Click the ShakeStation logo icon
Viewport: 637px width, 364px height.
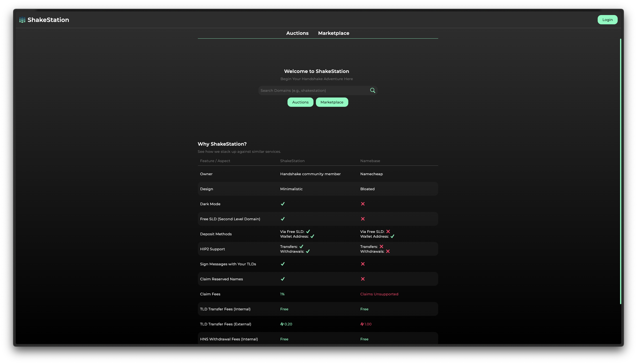pos(22,20)
